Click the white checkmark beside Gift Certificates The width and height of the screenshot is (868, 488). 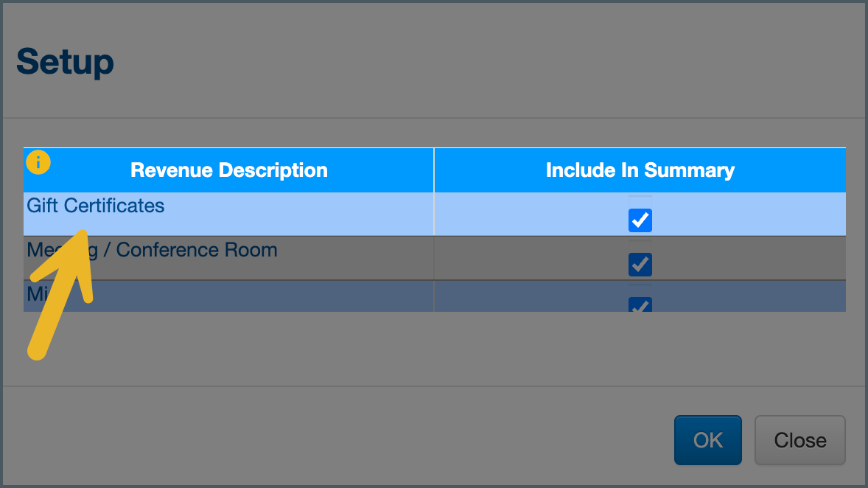(x=640, y=220)
